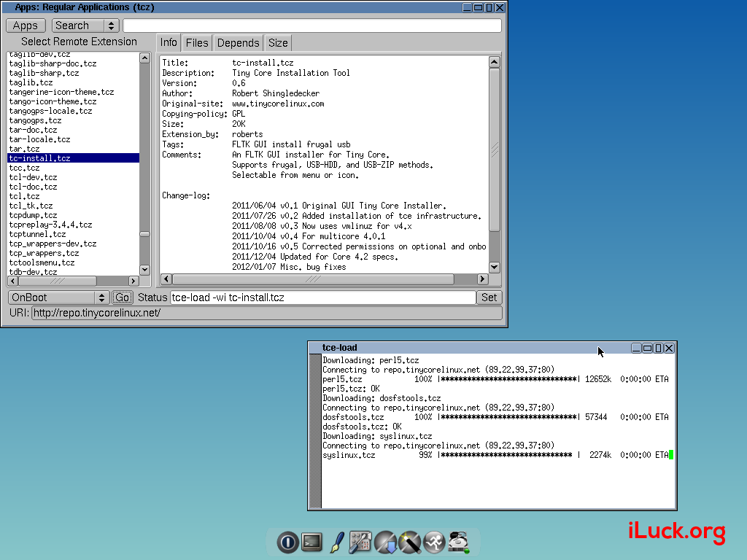
Task: Click the extension list scroll-right arrow
Action: point(133,281)
